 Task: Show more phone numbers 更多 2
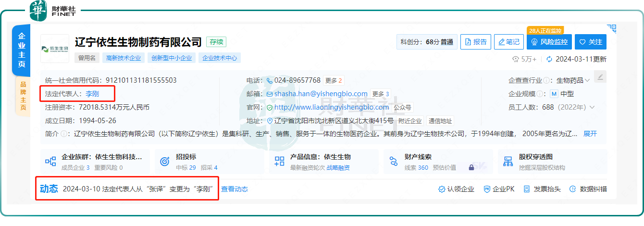(x=334, y=80)
